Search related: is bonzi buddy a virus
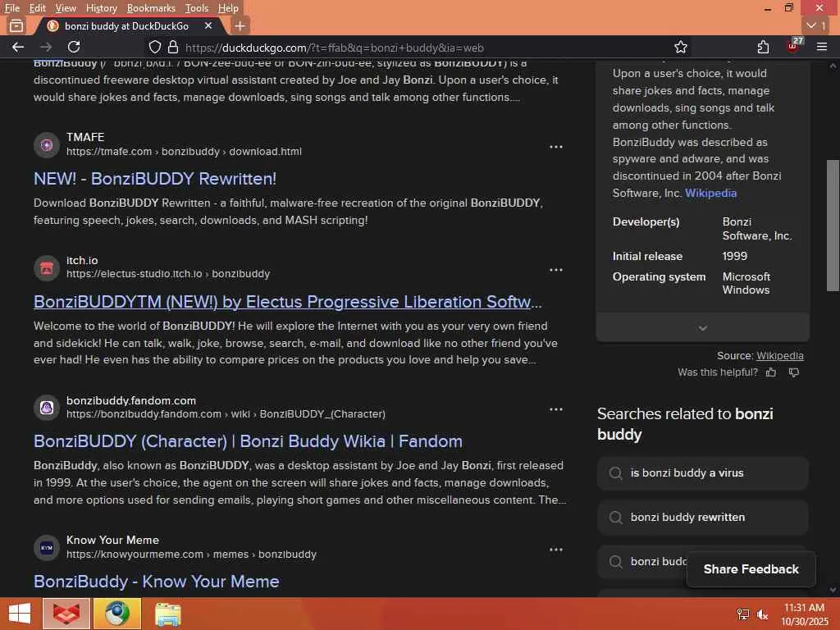Viewport: 840px width, 630px height. point(702,473)
